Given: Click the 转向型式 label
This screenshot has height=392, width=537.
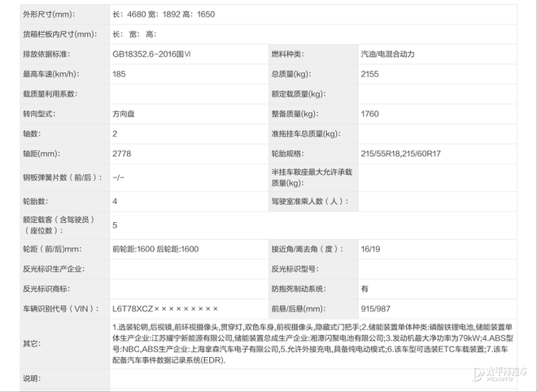Looking at the screenshot, I should (39, 114).
